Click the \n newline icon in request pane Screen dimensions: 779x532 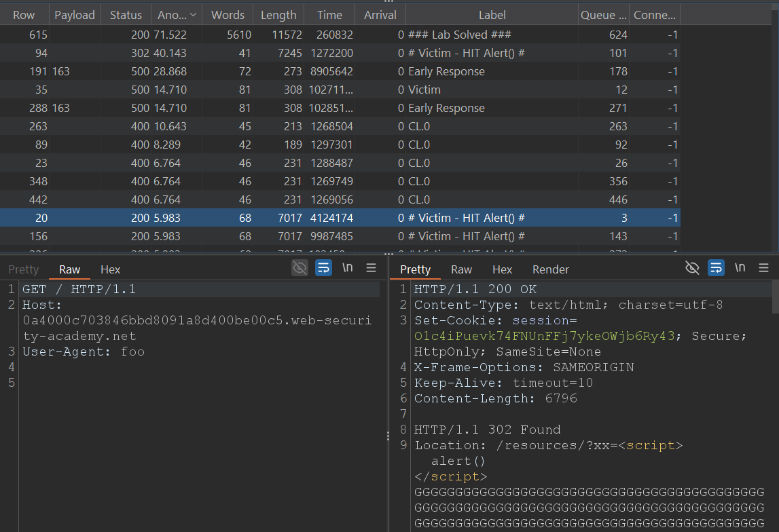point(348,268)
